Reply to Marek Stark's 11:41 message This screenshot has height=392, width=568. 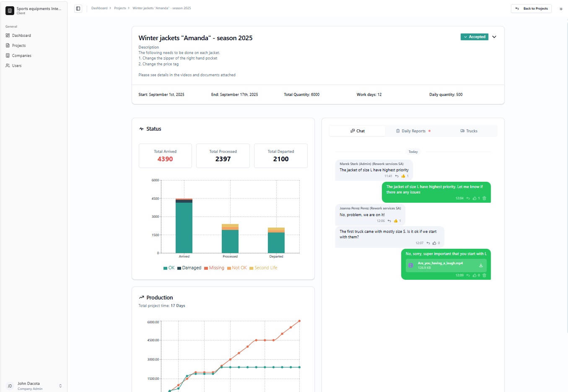click(x=397, y=176)
